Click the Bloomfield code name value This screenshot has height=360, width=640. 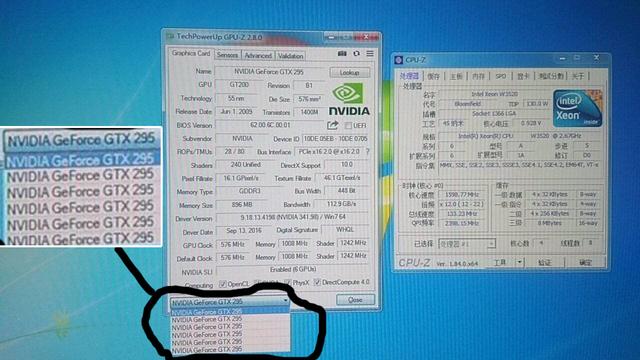pyautogui.click(x=467, y=104)
